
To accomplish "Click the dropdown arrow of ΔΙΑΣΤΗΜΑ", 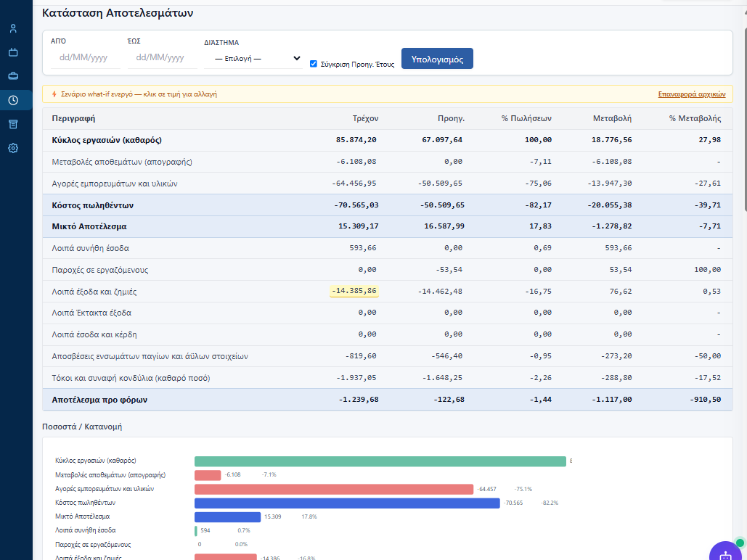I will (297, 59).
